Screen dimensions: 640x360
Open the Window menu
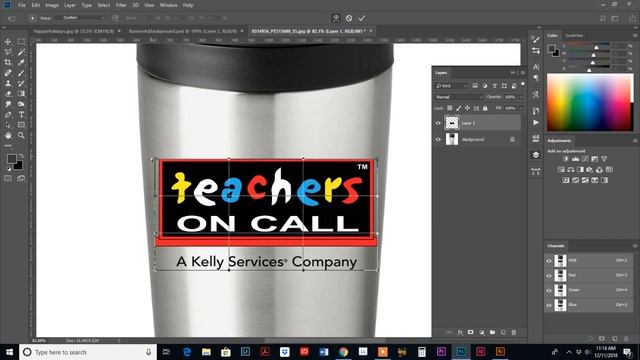click(x=168, y=5)
